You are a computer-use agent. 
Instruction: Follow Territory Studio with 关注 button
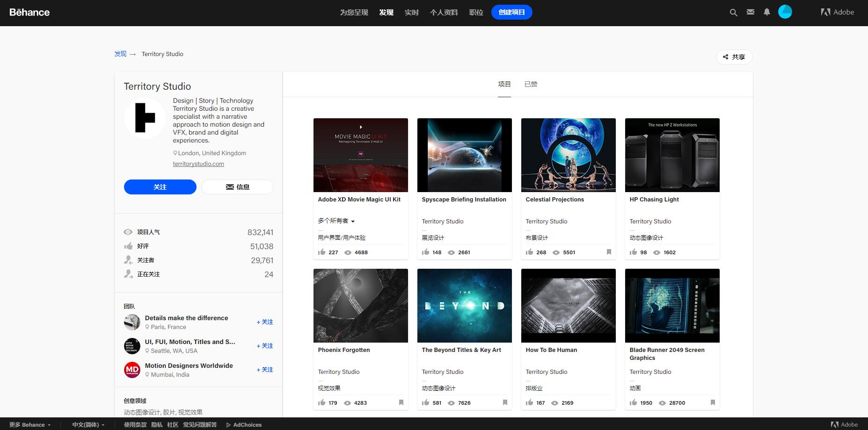click(x=160, y=187)
